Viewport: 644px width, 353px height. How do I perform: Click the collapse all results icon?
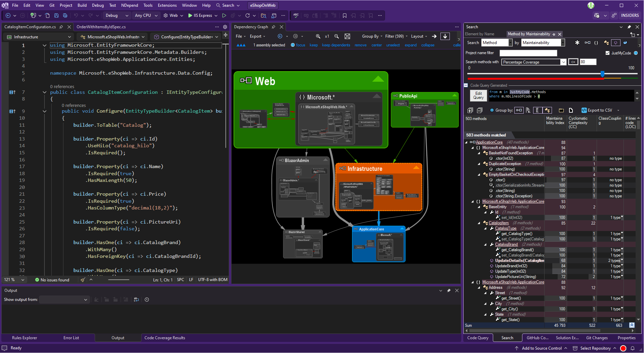tap(479, 110)
